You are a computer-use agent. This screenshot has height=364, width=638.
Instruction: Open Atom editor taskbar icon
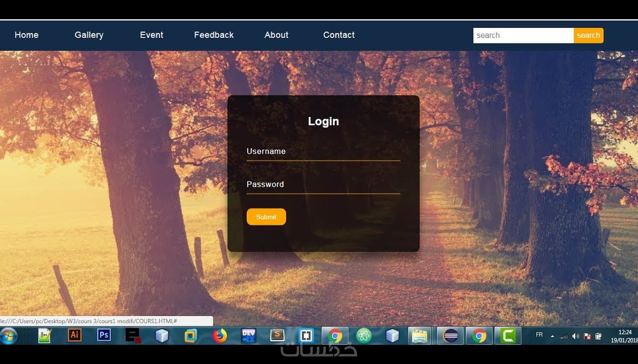pyautogui.click(x=364, y=335)
